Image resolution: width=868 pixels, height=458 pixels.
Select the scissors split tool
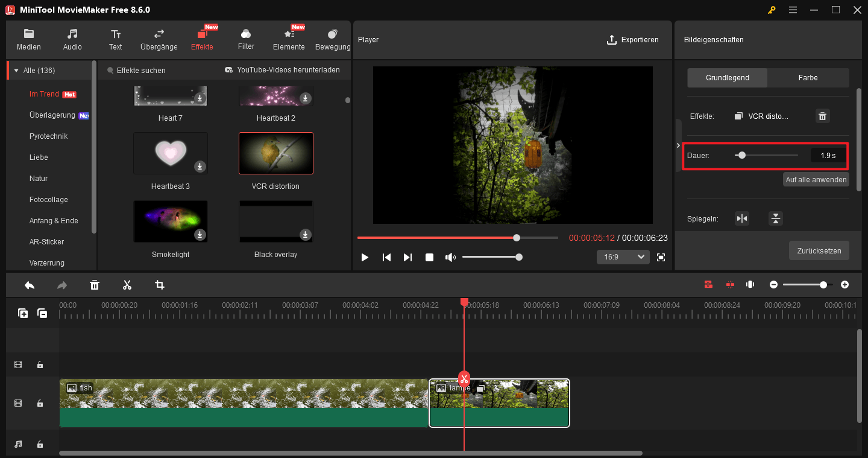(127, 284)
